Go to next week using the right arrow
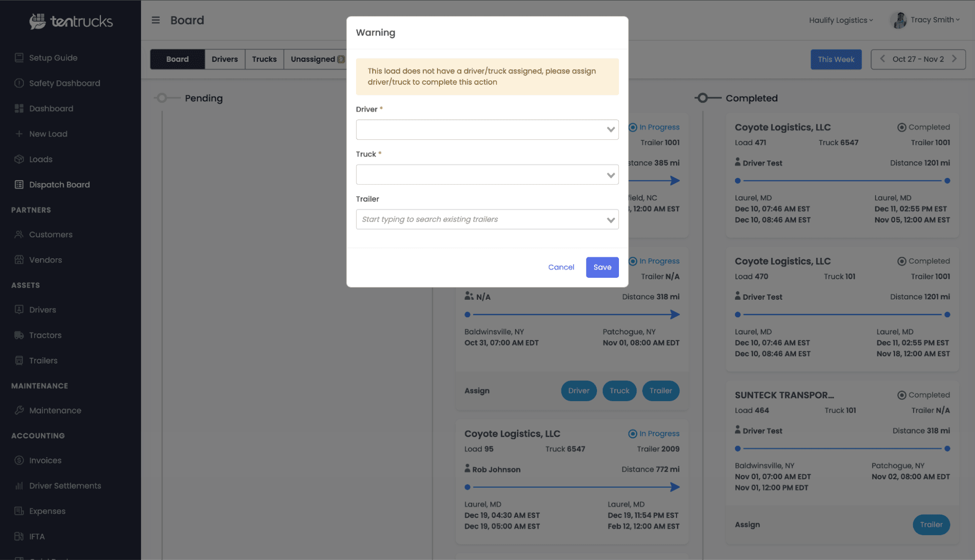975x560 pixels. pyautogui.click(x=955, y=59)
